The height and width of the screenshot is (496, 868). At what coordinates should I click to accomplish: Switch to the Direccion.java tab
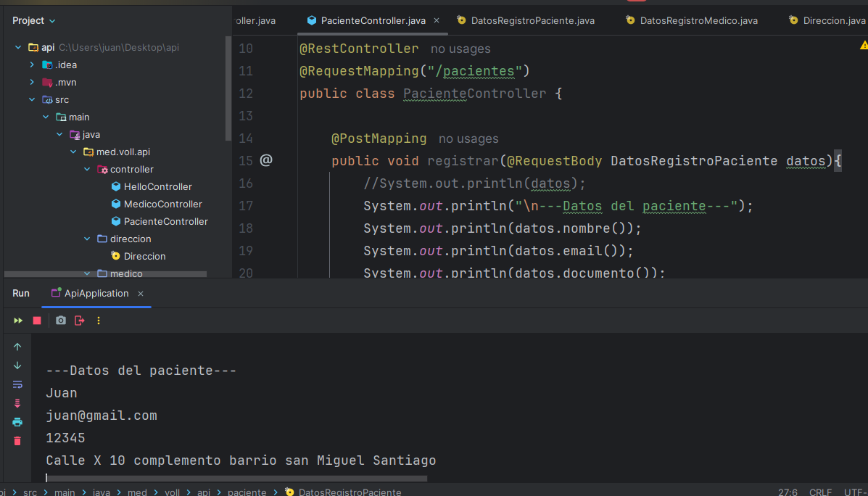pos(827,20)
